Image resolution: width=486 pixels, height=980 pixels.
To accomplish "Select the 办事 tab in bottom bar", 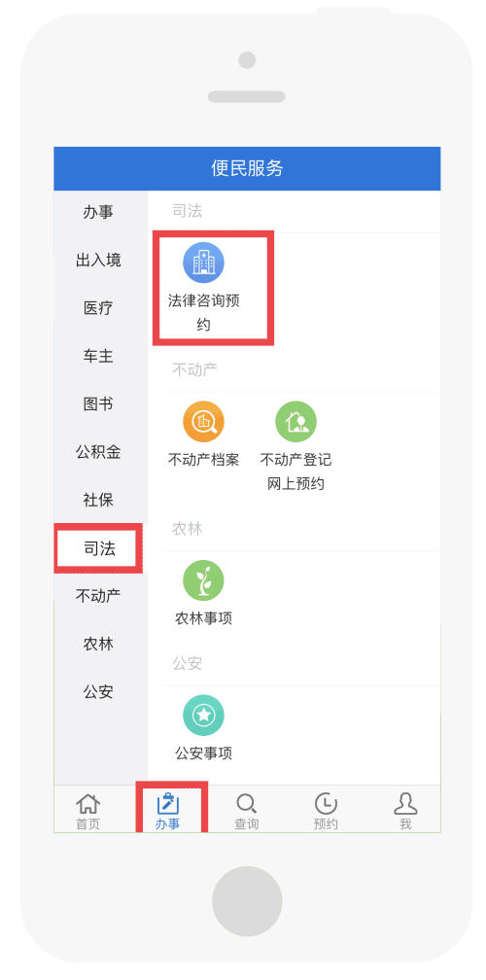I will (x=167, y=811).
